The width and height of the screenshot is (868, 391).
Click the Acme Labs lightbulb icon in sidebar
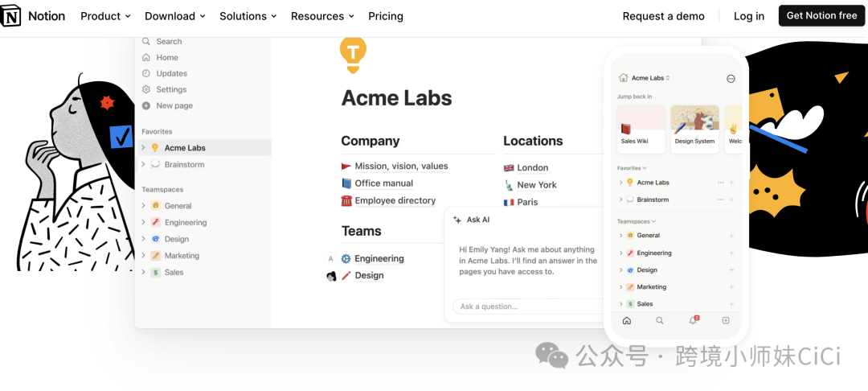click(155, 147)
